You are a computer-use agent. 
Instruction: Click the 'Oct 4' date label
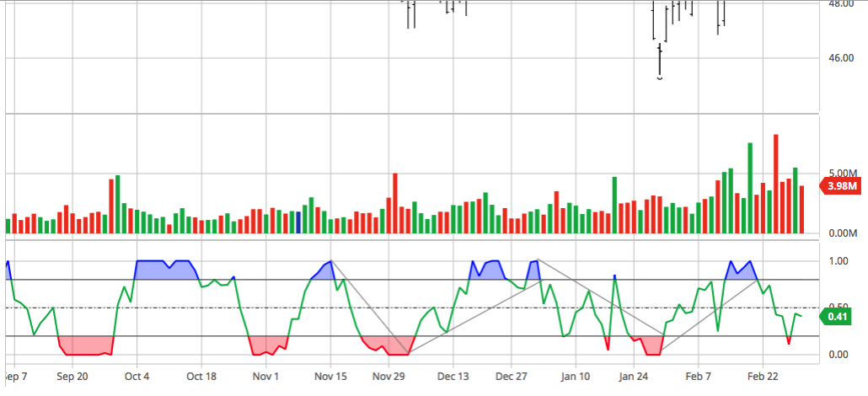coord(137,376)
